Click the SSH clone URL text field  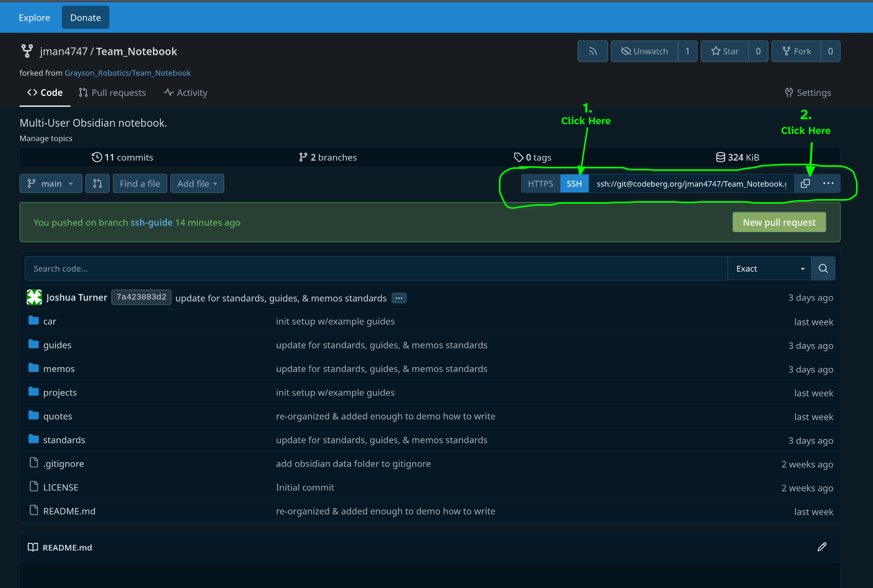point(691,184)
